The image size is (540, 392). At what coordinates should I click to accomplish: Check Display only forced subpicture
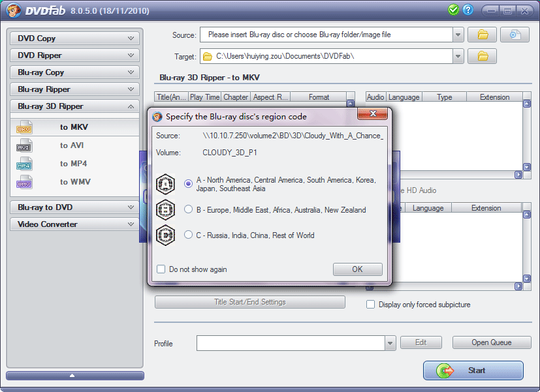tap(370, 304)
